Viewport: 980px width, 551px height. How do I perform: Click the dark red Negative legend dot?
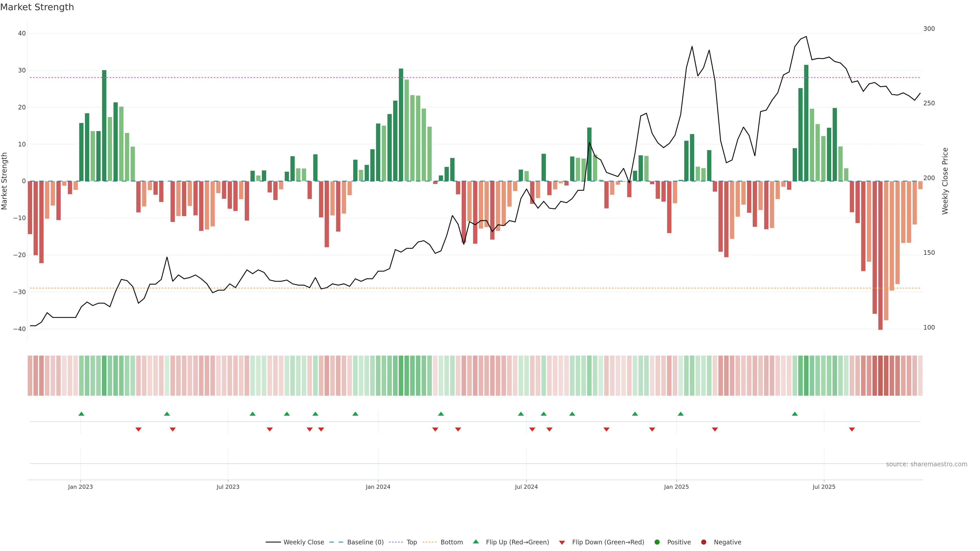coord(703,542)
